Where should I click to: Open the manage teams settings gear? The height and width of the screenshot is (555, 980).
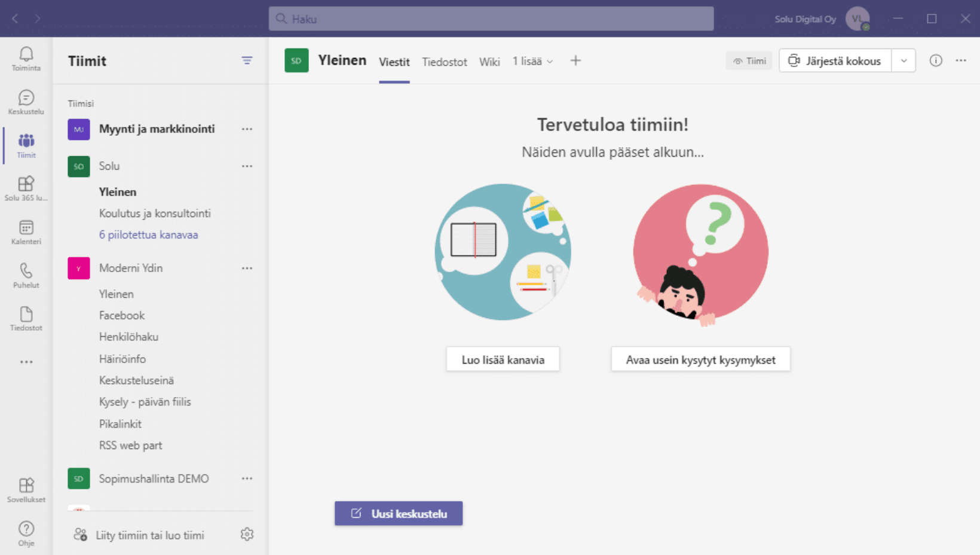coord(247,534)
